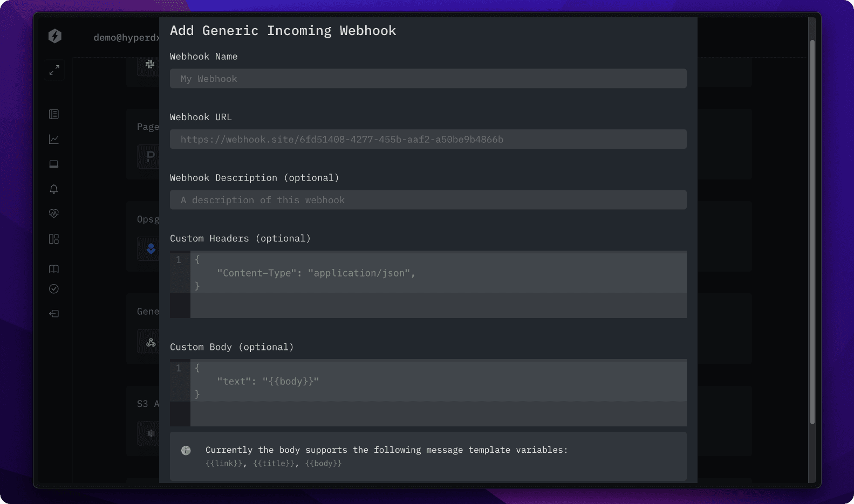The image size is (854, 504).
Task: Open the line chart icon in sidebar
Action: click(x=54, y=140)
